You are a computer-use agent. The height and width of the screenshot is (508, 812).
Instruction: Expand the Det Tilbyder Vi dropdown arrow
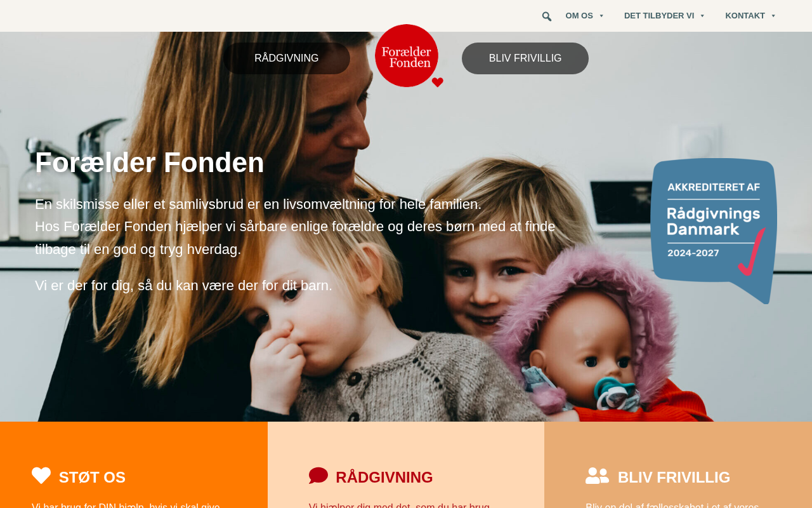coord(702,16)
